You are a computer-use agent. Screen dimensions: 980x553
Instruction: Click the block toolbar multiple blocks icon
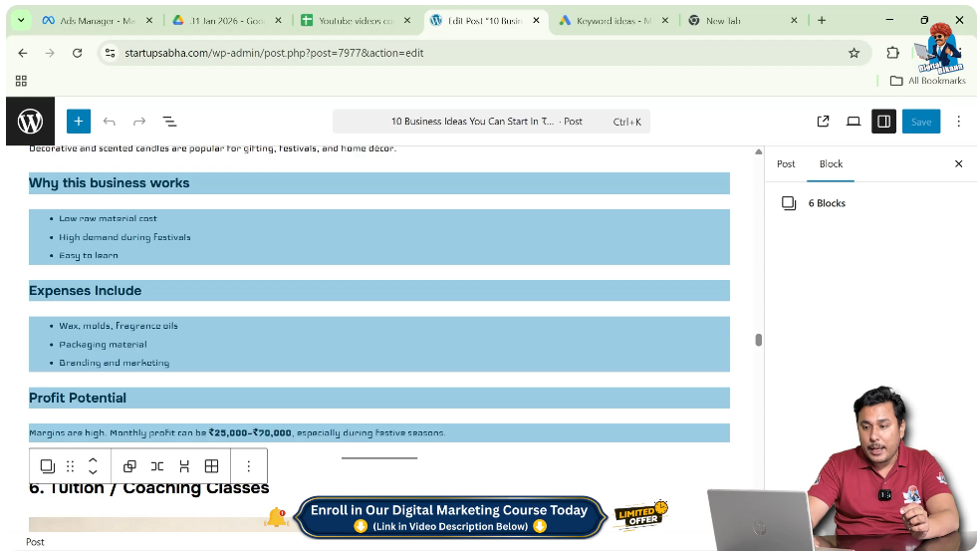(x=48, y=466)
